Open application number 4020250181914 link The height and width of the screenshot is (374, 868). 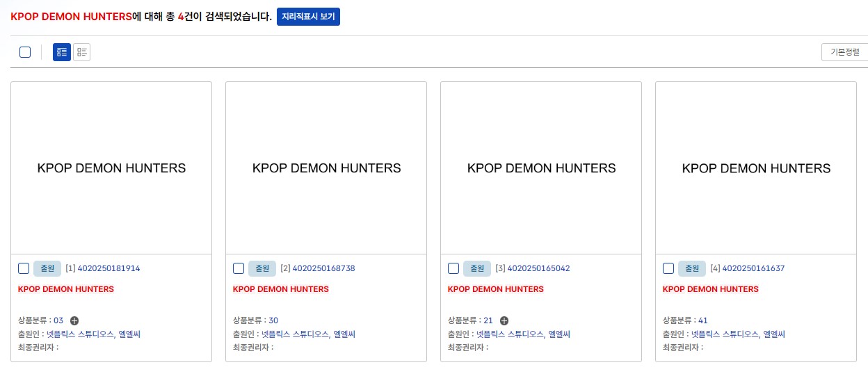(108, 268)
